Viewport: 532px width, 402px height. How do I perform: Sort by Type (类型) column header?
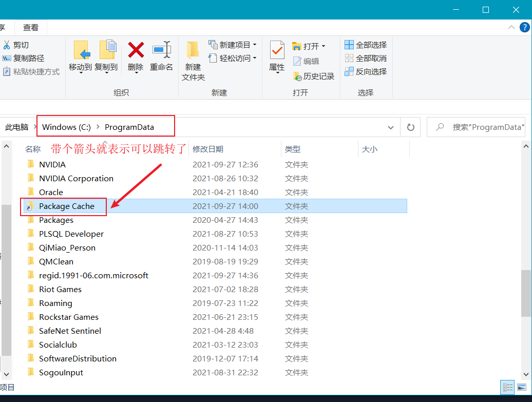point(293,149)
